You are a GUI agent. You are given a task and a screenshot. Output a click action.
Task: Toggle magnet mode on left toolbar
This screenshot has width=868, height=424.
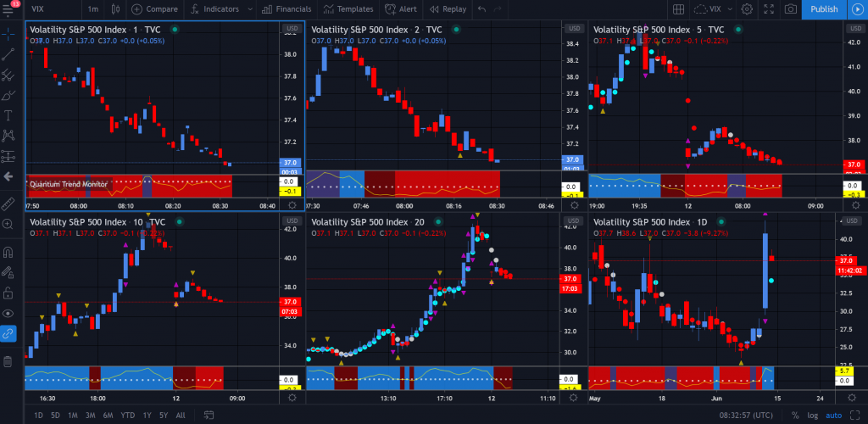pyautogui.click(x=8, y=252)
